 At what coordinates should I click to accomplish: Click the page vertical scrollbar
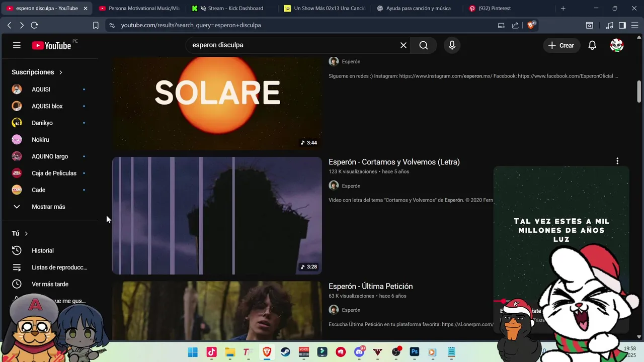639,90
